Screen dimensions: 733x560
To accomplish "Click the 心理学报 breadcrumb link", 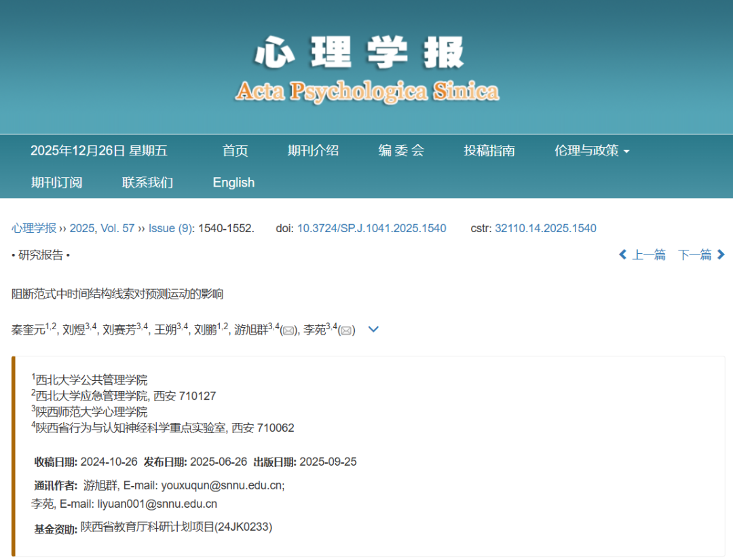I will (34, 228).
